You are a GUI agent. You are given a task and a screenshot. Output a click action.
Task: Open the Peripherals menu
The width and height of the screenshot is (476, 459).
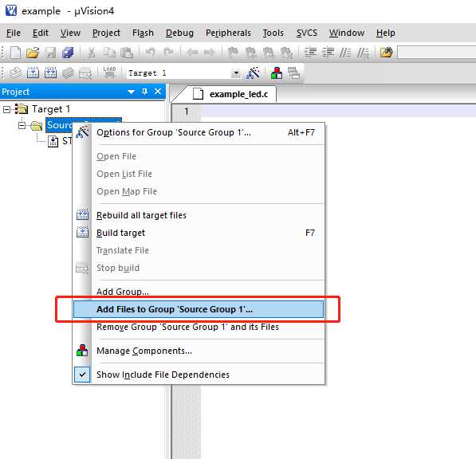pos(228,33)
